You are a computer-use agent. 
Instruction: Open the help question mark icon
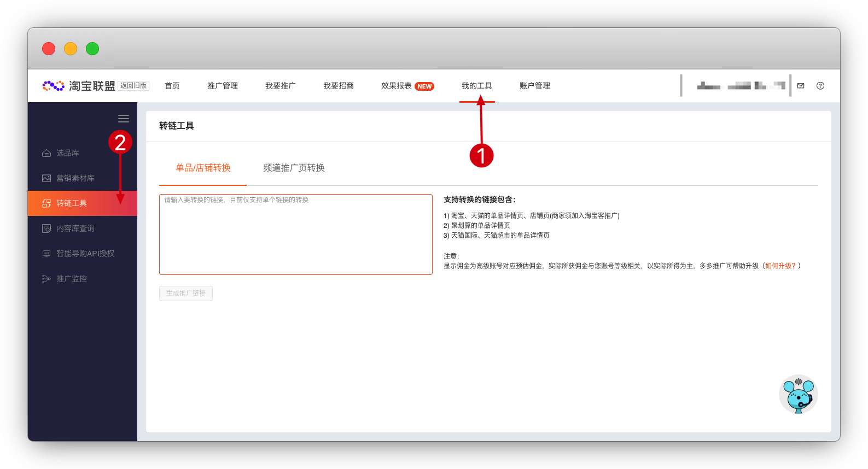pyautogui.click(x=820, y=86)
